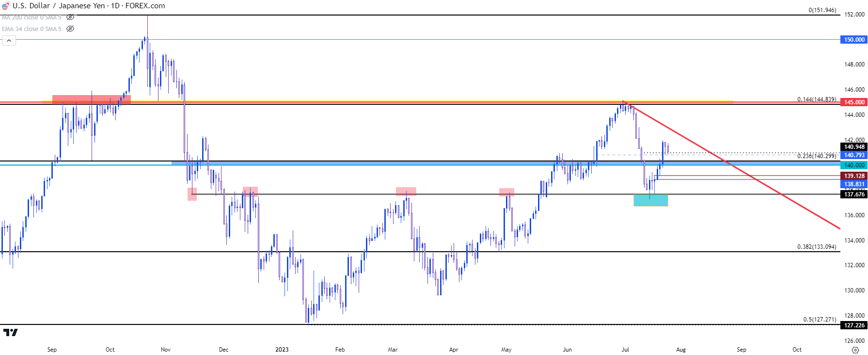Click the 139.128 dark red price label
This screenshot has height=355, width=868.
(853, 176)
